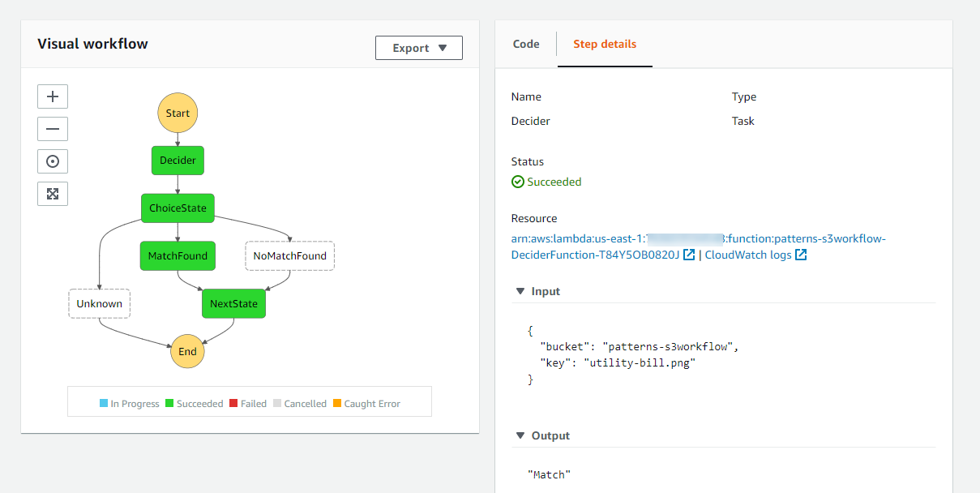
Task: Click the Decider name value
Action: (x=531, y=121)
